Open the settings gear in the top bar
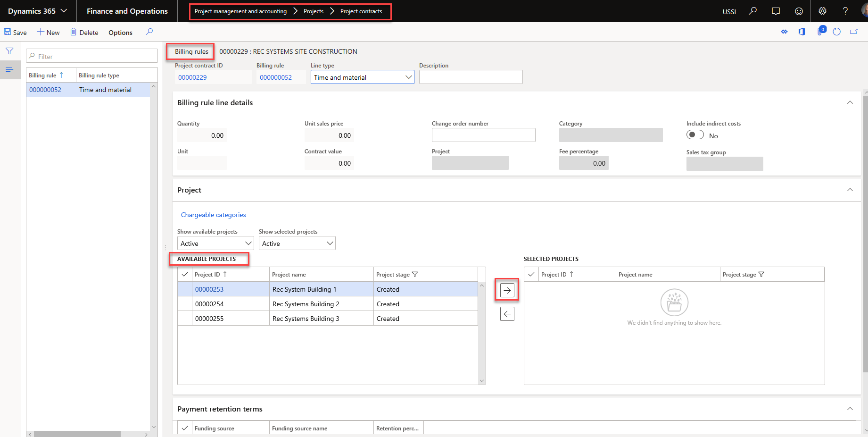This screenshot has width=868, height=437. [x=822, y=11]
